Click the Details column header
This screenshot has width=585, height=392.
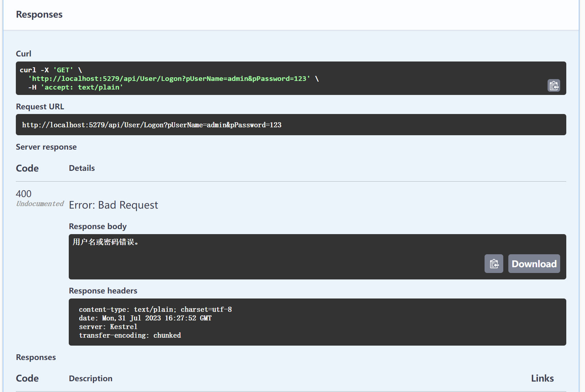tap(82, 168)
